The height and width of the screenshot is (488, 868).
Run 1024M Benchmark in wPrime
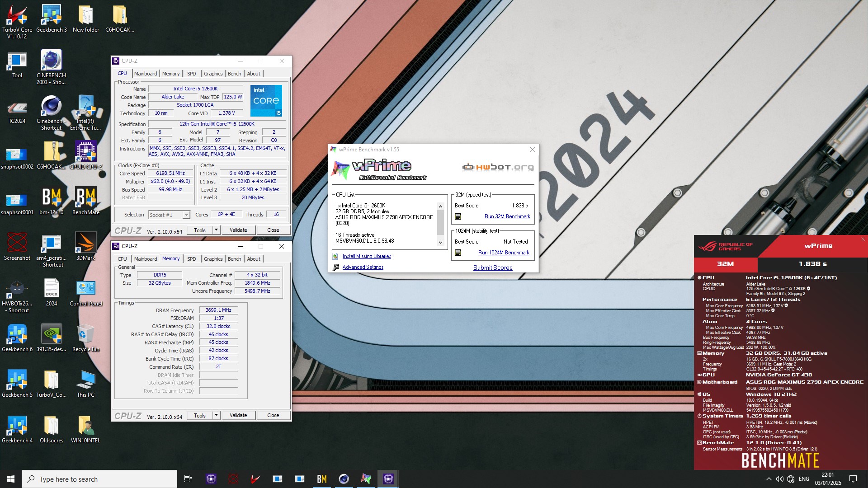click(x=504, y=253)
